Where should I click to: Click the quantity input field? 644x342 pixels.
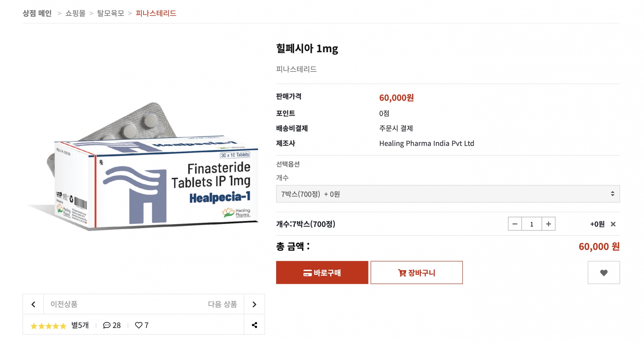(531, 224)
